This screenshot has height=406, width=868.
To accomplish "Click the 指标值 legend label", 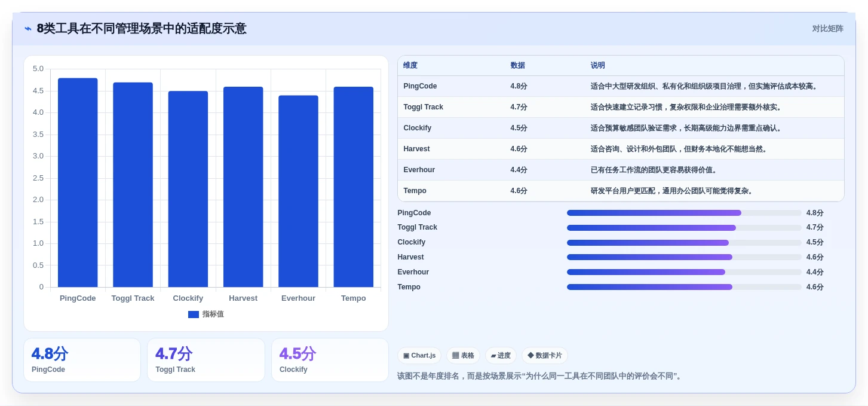I will click(213, 315).
